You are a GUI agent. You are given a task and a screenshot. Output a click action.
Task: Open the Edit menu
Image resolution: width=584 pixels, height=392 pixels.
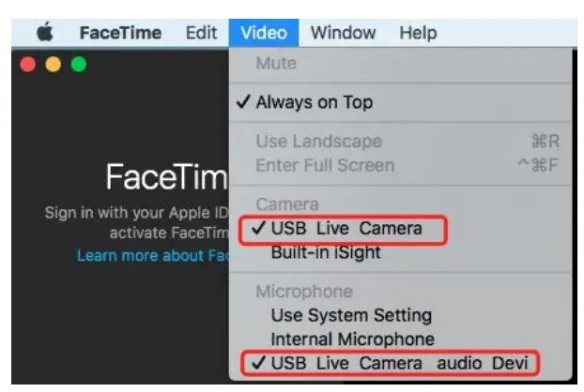(x=201, y=33)
